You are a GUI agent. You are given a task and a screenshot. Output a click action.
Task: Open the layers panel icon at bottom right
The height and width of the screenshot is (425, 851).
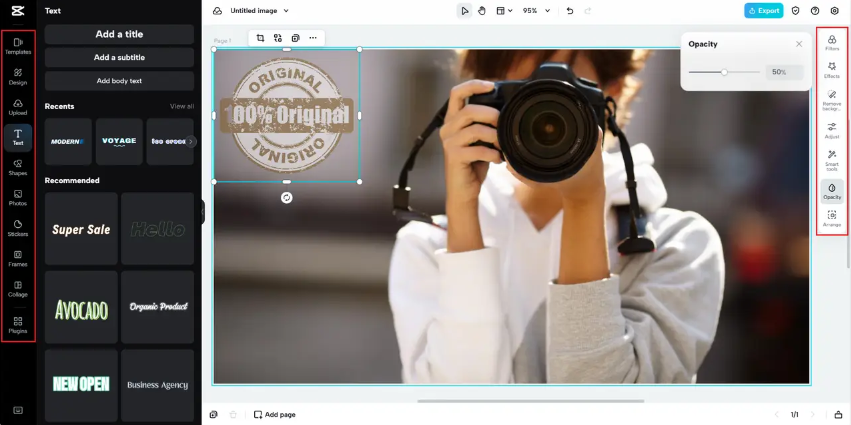pos(839,415)
